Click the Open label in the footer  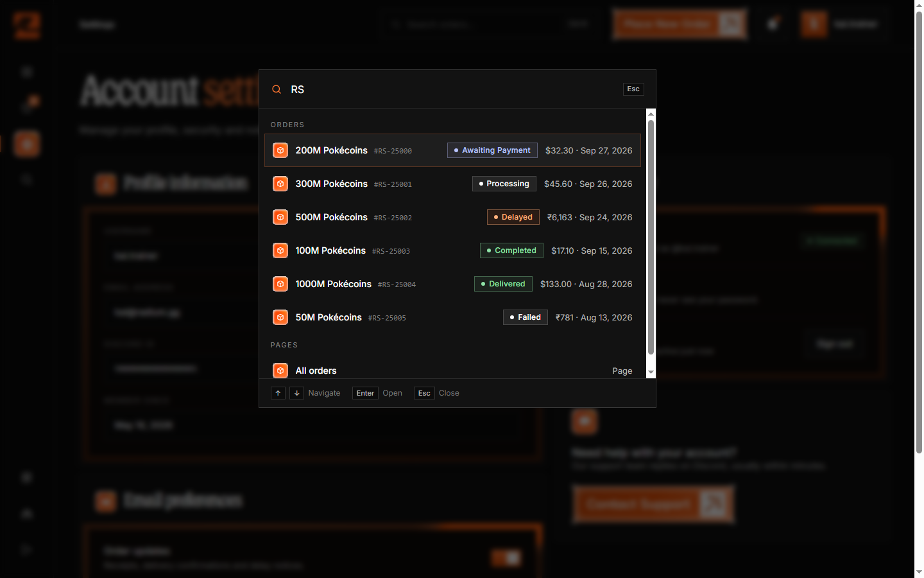coord(392,393)
